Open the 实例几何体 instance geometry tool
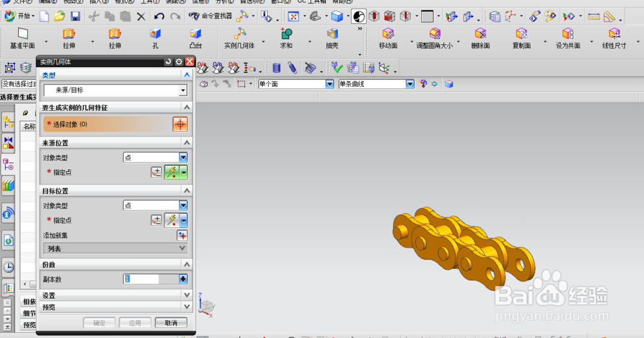644x338 pixels. (240, 39)
